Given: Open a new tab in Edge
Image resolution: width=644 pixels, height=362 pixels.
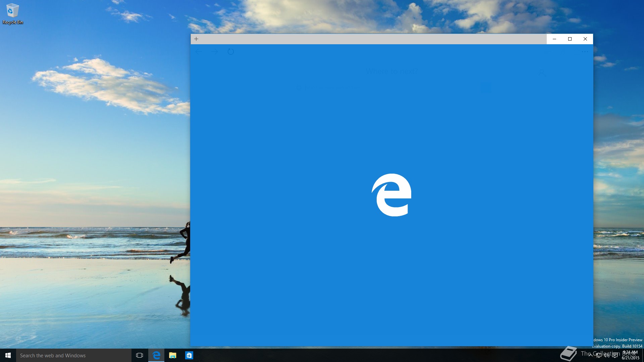Looking at the screenshot, I should tap(196, 39).
